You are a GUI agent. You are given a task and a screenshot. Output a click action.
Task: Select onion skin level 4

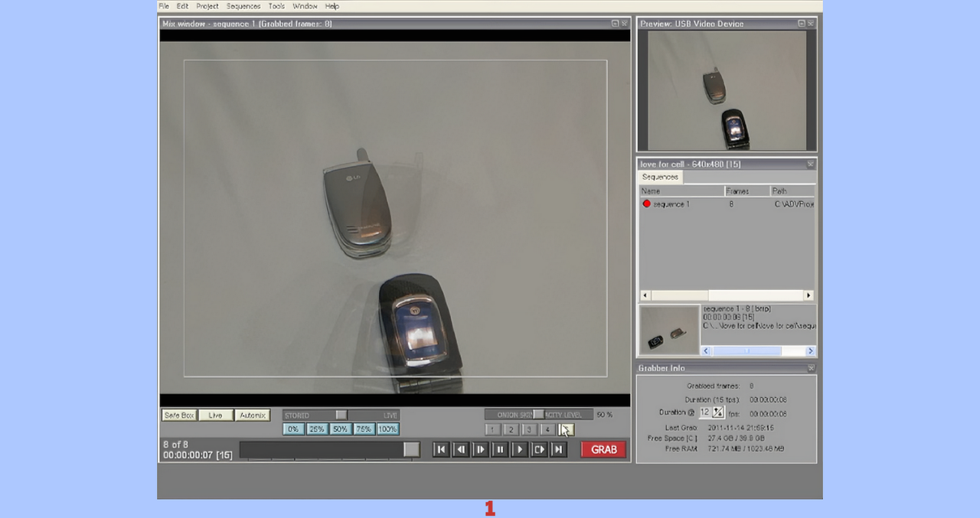(547, 430)
